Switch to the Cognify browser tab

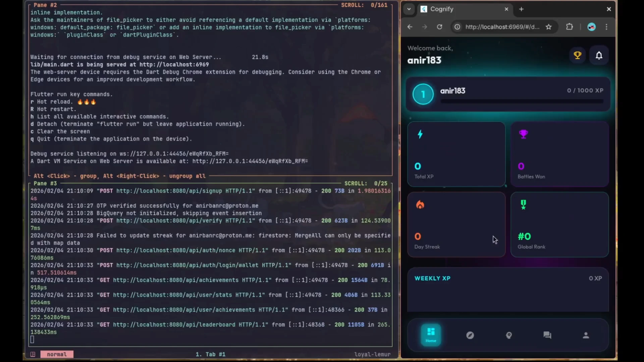(x=465, y=9)
